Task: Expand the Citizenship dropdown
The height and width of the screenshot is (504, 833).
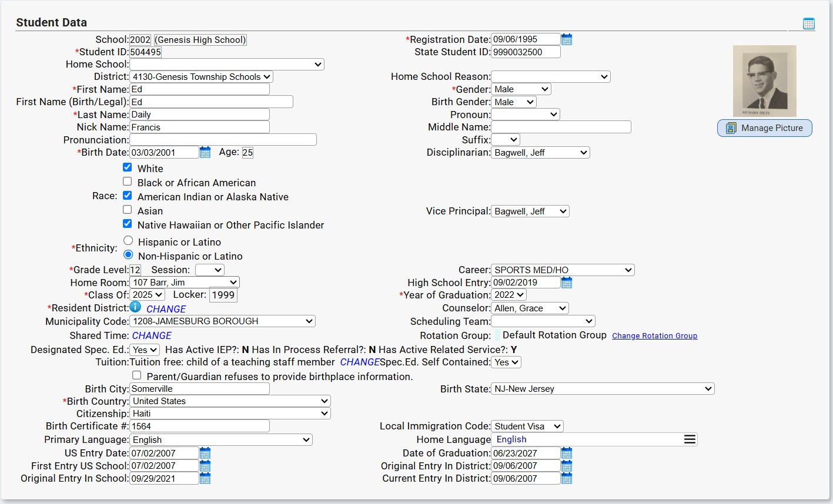Action: coord(230,414)
